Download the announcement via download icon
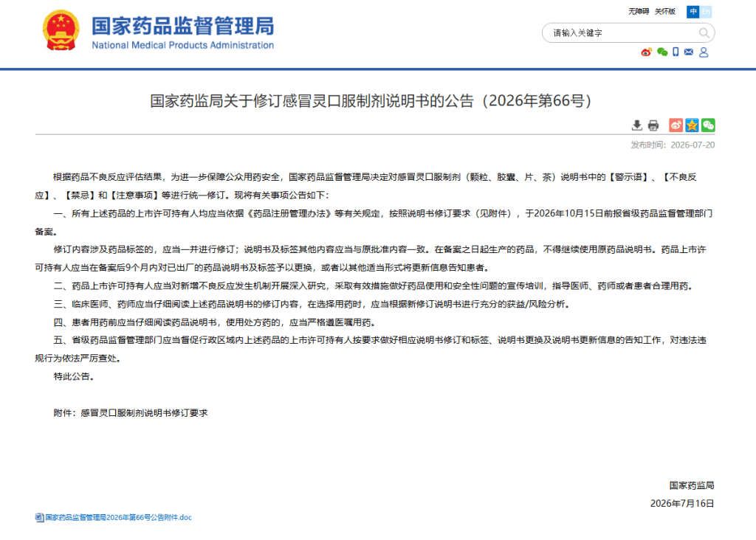The height and width of the screenshot is (540, 756). [x=637, y=125]
